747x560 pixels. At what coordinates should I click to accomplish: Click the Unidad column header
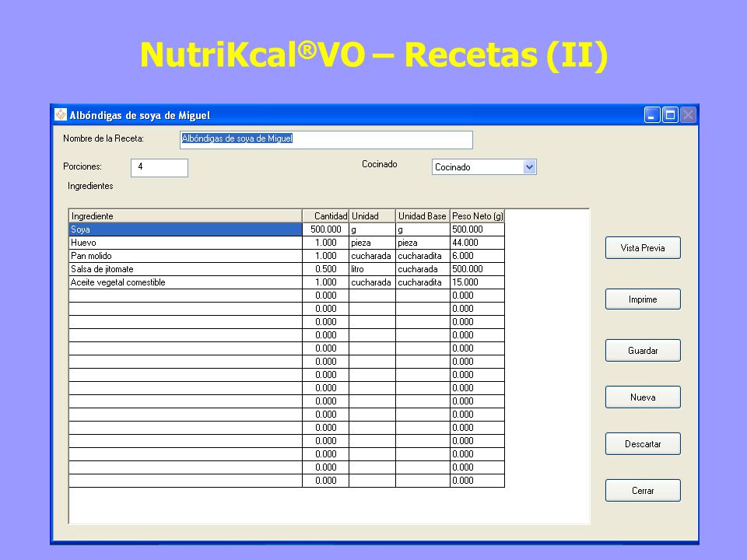coord(372,216)
